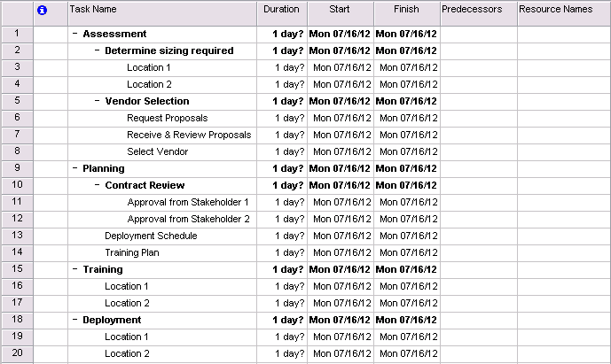The height and width of the screenshot is (364, 611).
Task: Collapse the Contract Review group
Action: click(x=98, y=186)
